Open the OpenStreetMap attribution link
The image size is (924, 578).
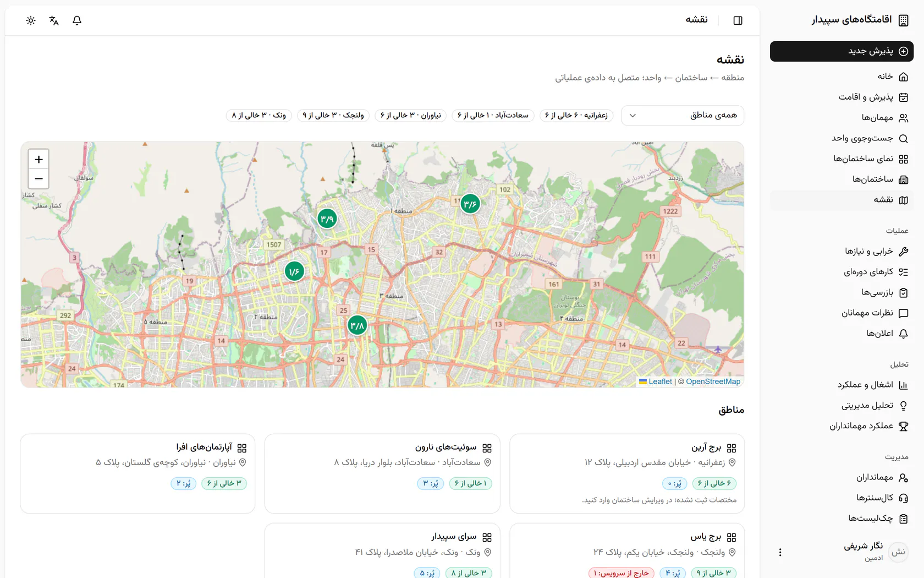click(713, 381)
